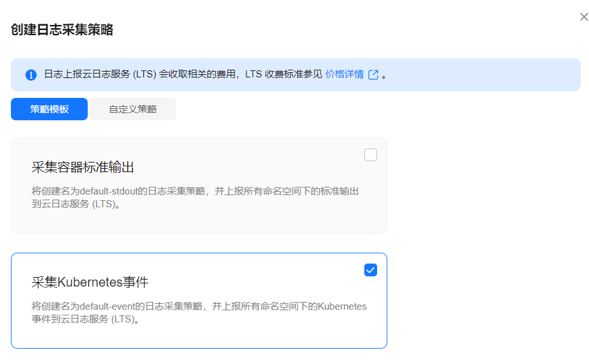
Task: Click the default-event policy description text
Action: point(199,313)
